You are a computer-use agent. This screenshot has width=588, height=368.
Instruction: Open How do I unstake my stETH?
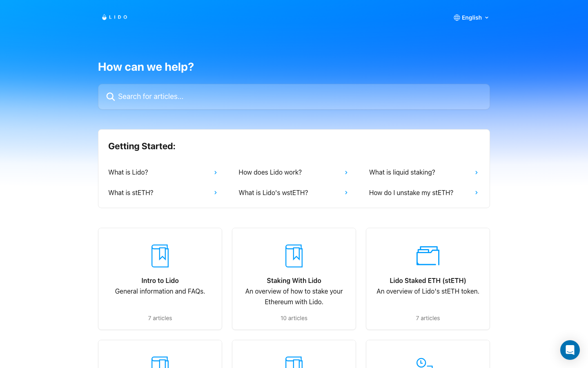click(411, 192)
